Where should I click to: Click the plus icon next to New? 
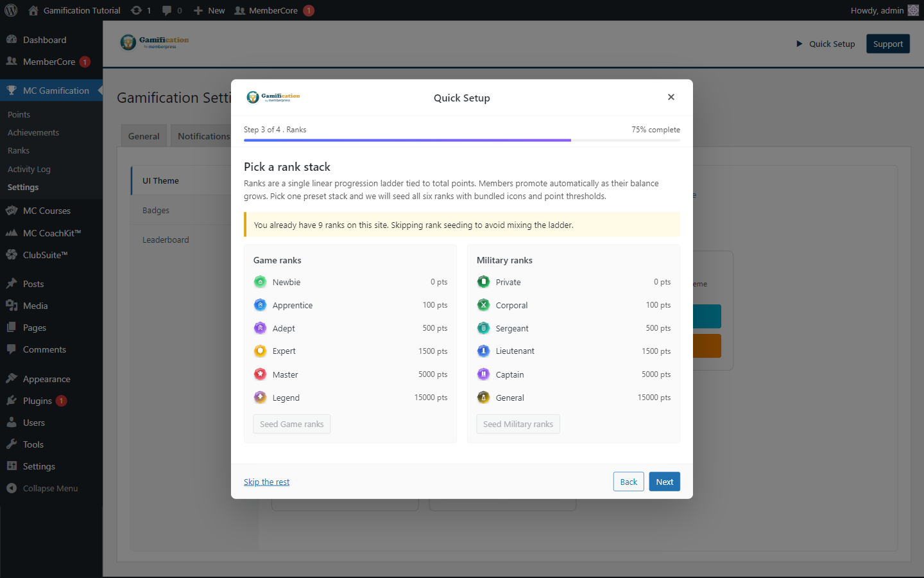[198, 10]
